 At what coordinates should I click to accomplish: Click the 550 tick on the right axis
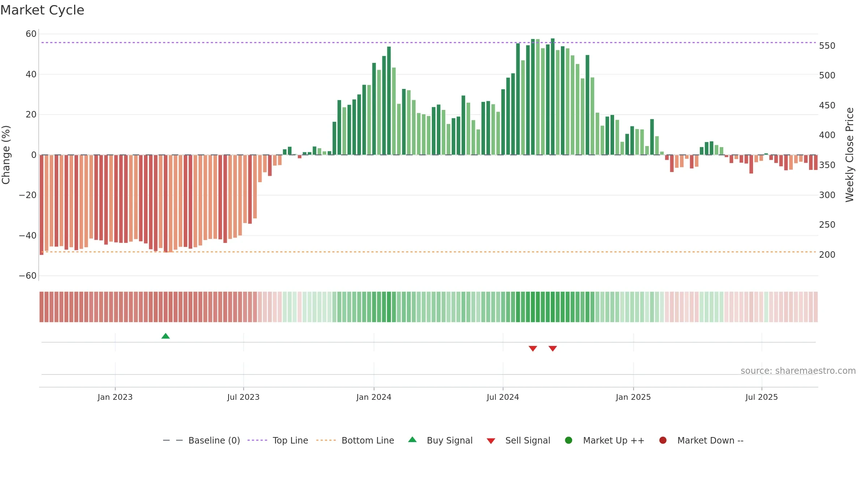pyautogui.click(x=827, y=46)
